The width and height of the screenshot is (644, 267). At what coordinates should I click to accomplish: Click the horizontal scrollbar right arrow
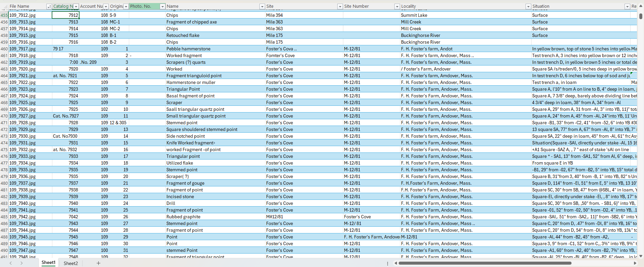(x=635, y=263)
